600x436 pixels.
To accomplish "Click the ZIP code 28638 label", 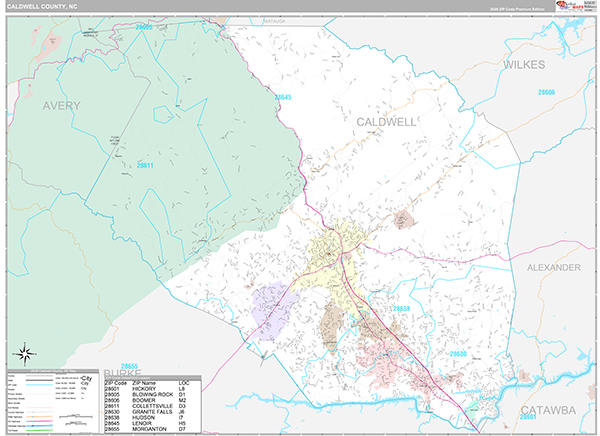I will [x=400, y=309].
